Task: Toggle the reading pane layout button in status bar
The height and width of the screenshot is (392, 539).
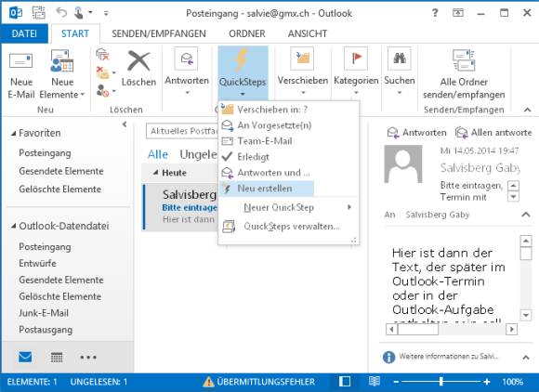Action: point(345,382)
